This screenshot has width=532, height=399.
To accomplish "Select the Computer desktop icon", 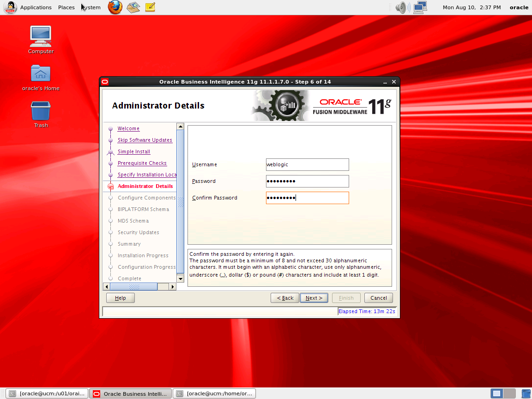I will click(x=41, y=40).
